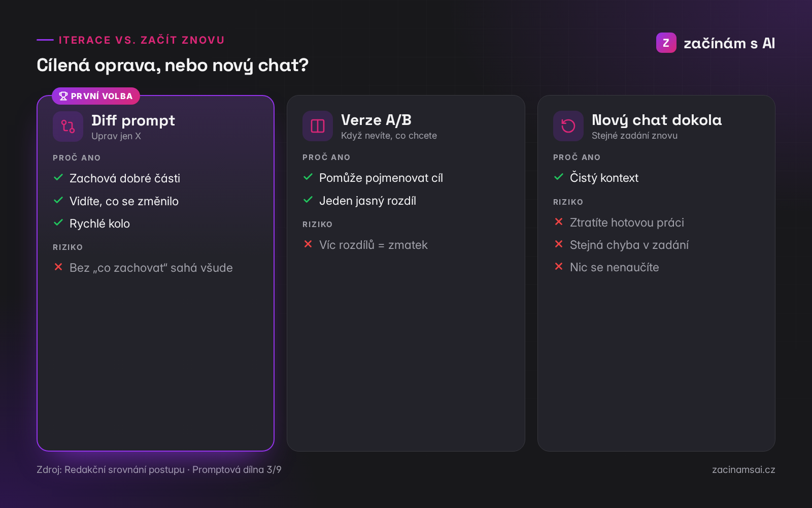Viewport: 812px width, 508px height.
Task: Click the check icon beside Rychlé kolo
Action: click(x=58, y=223)
